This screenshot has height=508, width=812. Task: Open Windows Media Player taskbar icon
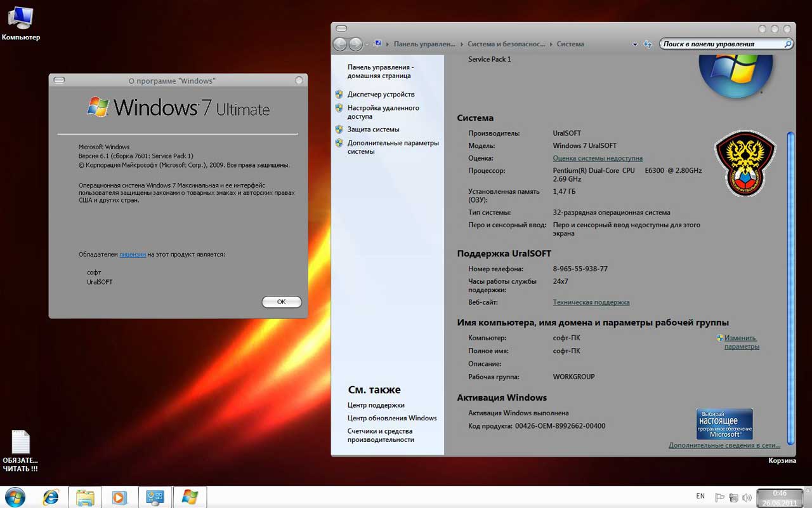119,497
